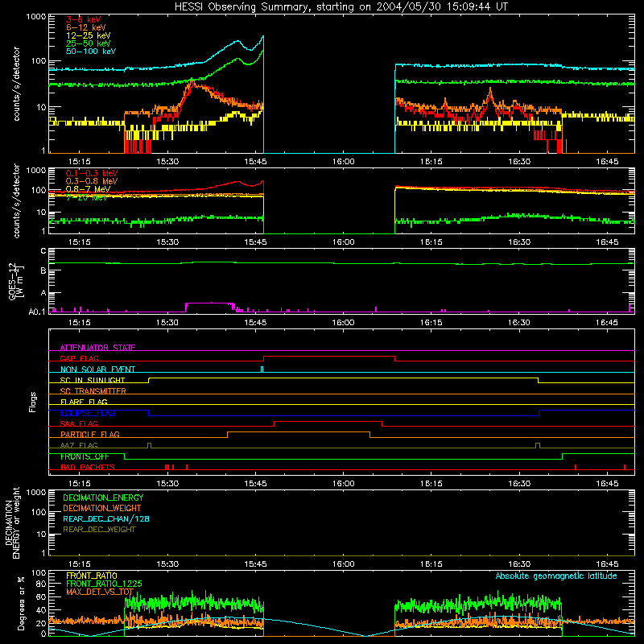Select the GAP_FLAG label

[x=79, y=358]
